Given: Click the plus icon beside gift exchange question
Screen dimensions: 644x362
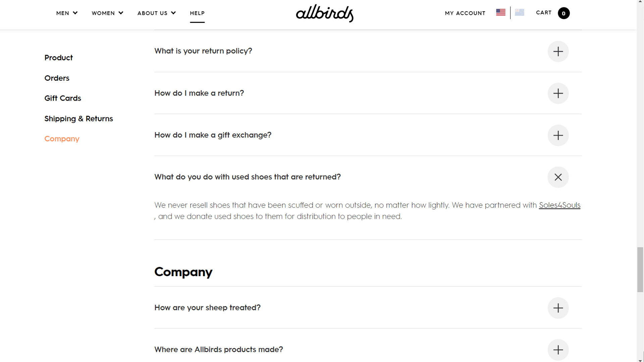Looking at the screenshot, I should click(x=558, y=135).
